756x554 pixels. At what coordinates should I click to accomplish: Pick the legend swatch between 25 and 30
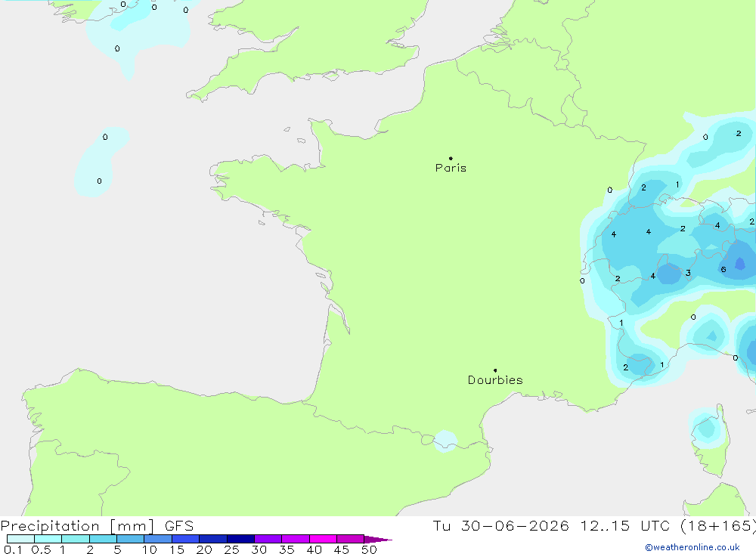(240, 539)
